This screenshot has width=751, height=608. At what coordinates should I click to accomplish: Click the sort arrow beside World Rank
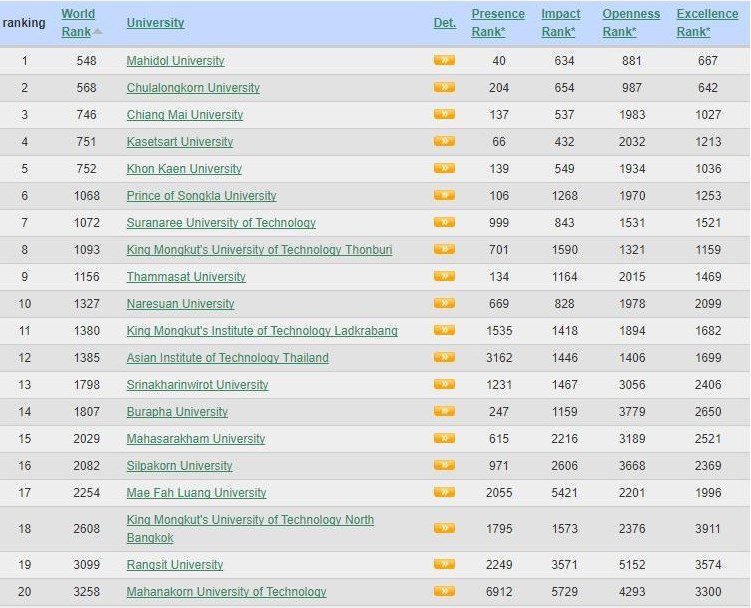[98, 32]
